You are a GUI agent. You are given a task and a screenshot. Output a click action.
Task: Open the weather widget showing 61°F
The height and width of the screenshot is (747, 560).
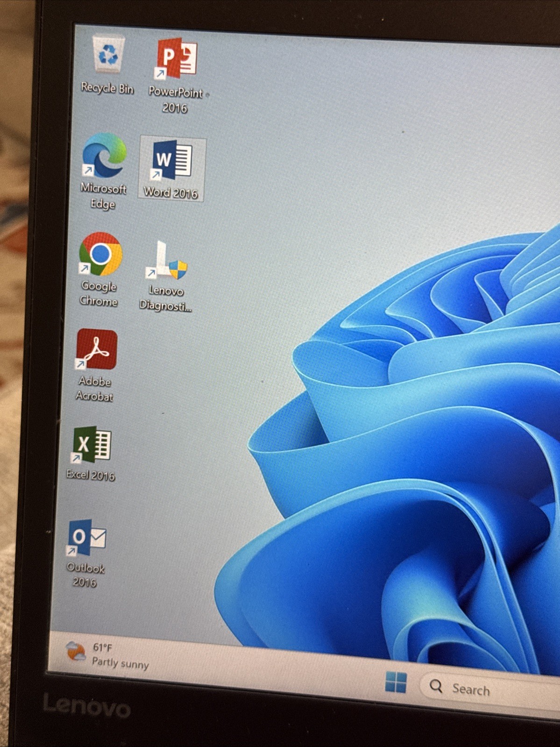coord(107,654)
